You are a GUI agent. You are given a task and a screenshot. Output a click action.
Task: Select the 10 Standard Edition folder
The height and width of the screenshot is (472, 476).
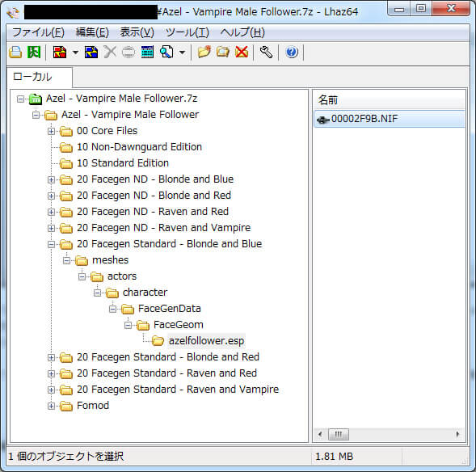(x=123, y=163)
